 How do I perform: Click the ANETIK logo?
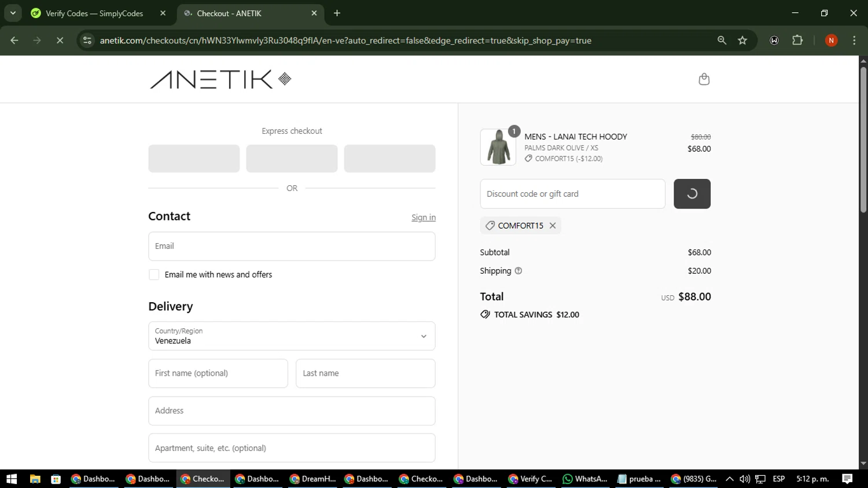click(220, 79)
